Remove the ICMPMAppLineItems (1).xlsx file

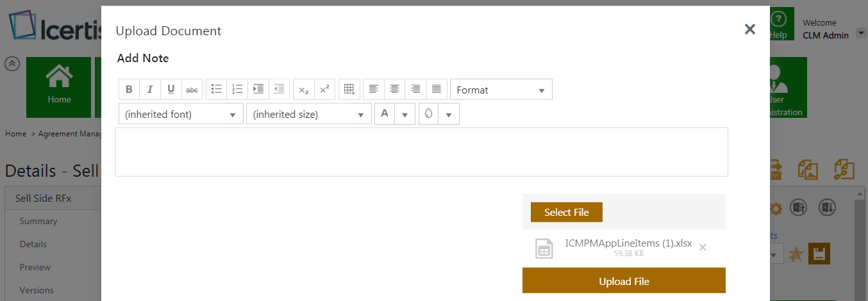tap(703, 247)
